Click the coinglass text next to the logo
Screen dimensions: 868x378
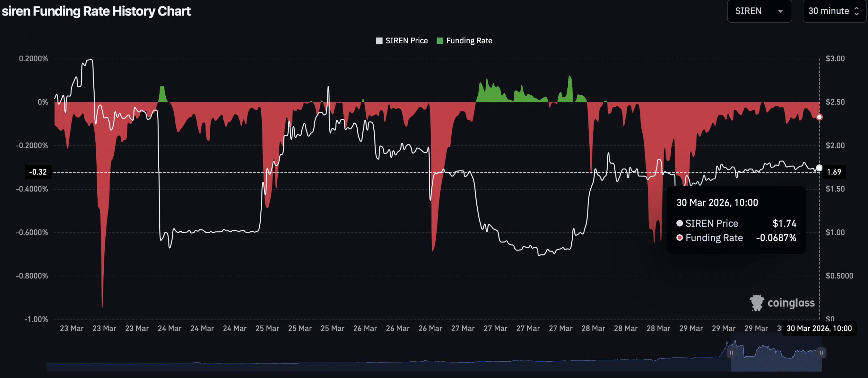791,303
